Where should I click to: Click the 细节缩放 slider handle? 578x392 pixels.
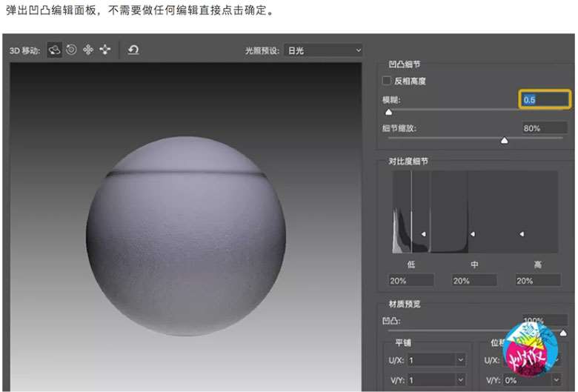point(505,140)
